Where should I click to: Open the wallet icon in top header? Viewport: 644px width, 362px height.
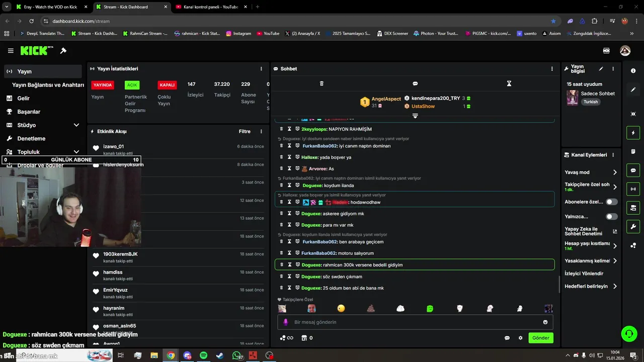pyautogui.click(x=606, y=51)
